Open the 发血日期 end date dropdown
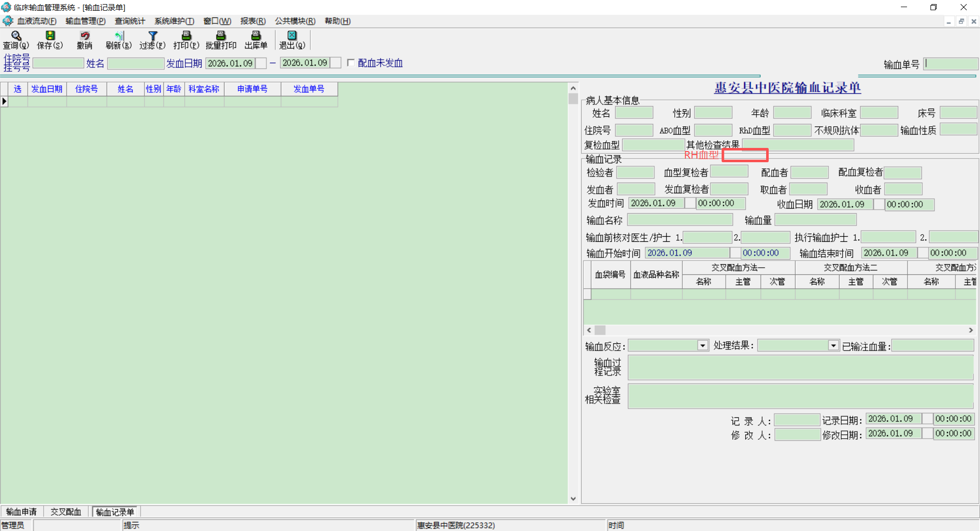The width and height of the screenshot is (980, 531). (335, 63)
